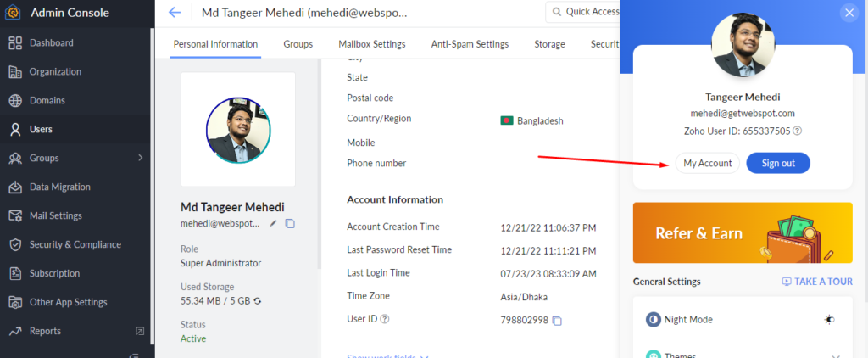The image size is (868, 358).
Task: Click the Last Password Reset Time value
Action: (548, 251)
